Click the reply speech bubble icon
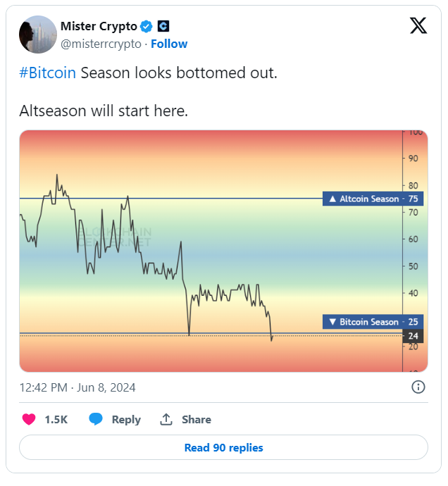 tap(96, 419)
